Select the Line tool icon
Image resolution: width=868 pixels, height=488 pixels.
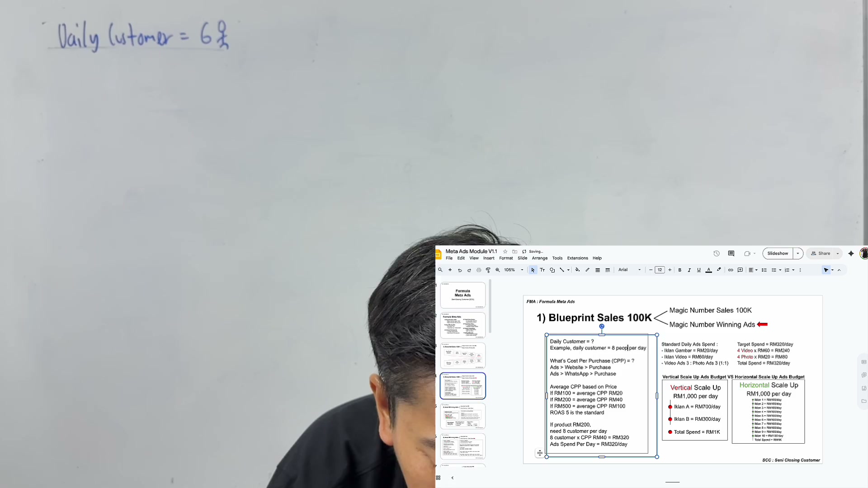point(562,270)
